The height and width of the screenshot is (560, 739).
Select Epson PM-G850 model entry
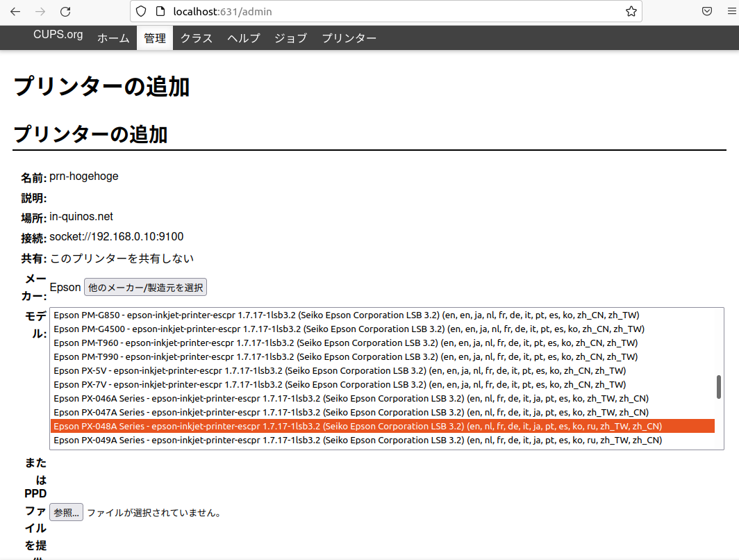pyautogui.click(x=383, y=315)
